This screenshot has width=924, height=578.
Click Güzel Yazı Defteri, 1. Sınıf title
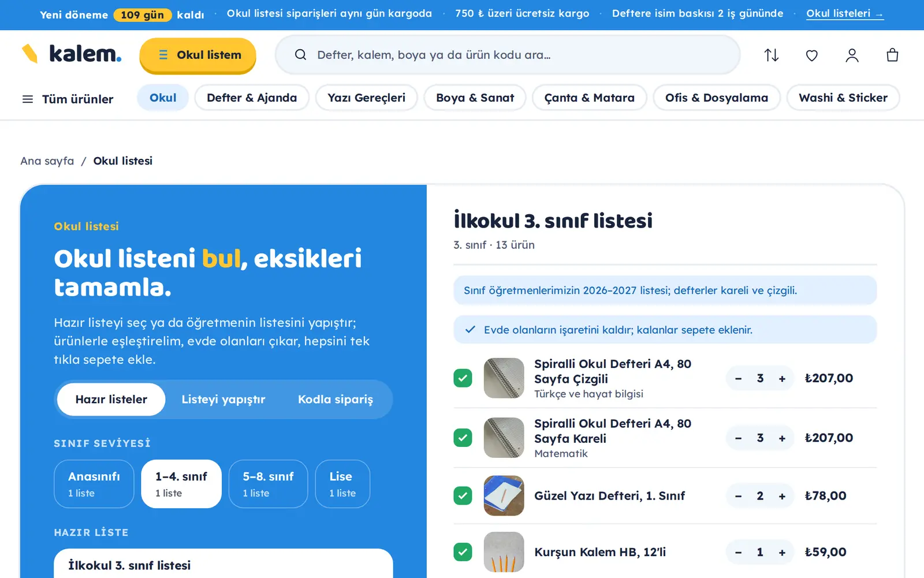(610, 495)
